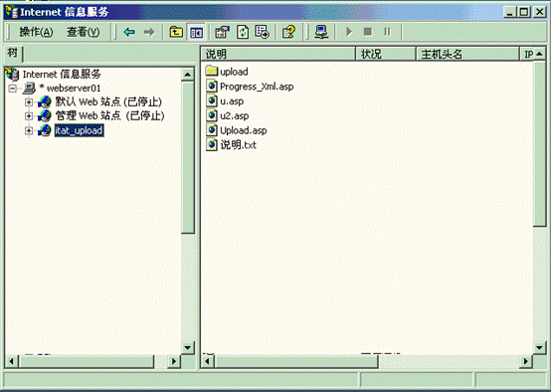Sort by the 说明 column header

tap(277, 54)
